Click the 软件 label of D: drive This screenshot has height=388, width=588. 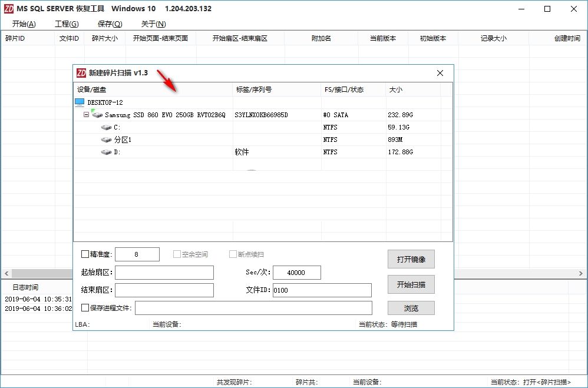click(242, 152)
